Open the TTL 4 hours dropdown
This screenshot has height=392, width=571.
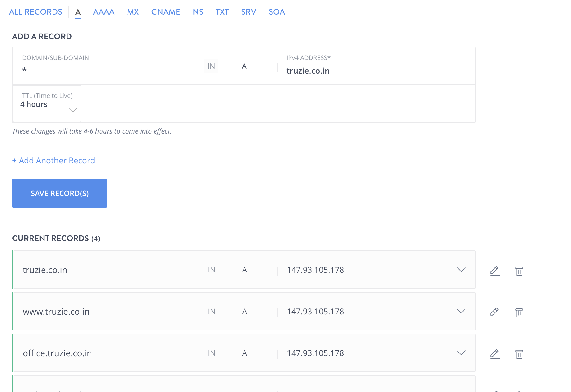[x=47, y=104]
